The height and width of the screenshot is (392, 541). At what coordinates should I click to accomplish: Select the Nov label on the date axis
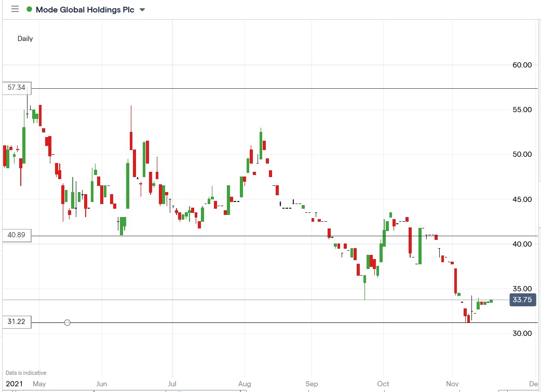tap(452, 384)
